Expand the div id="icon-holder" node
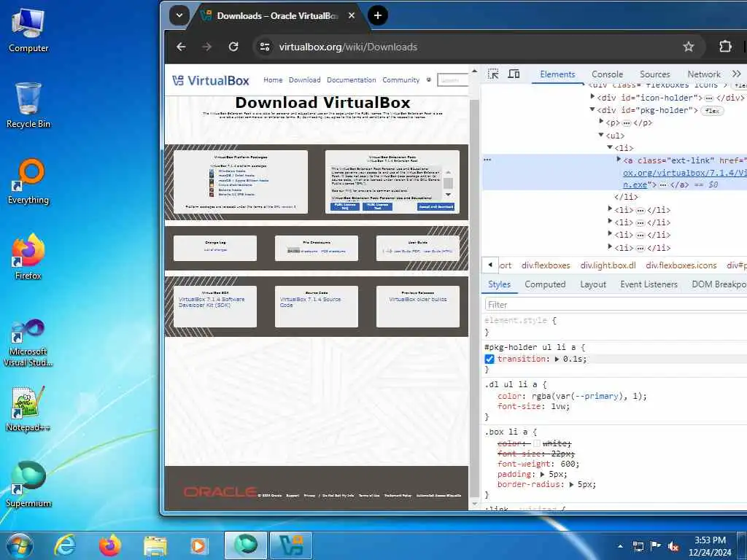Viewport: 747px width, 560px height. click(592, 97)
